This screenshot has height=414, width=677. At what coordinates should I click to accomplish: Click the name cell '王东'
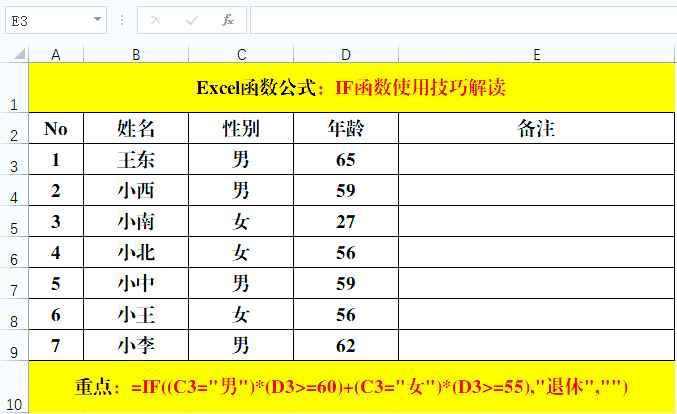click(136, 159)
